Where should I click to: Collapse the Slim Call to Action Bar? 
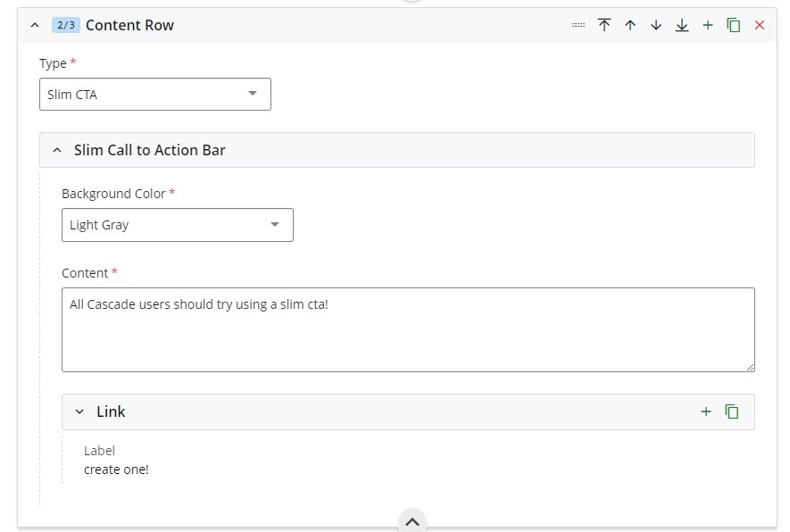point(57,149)
